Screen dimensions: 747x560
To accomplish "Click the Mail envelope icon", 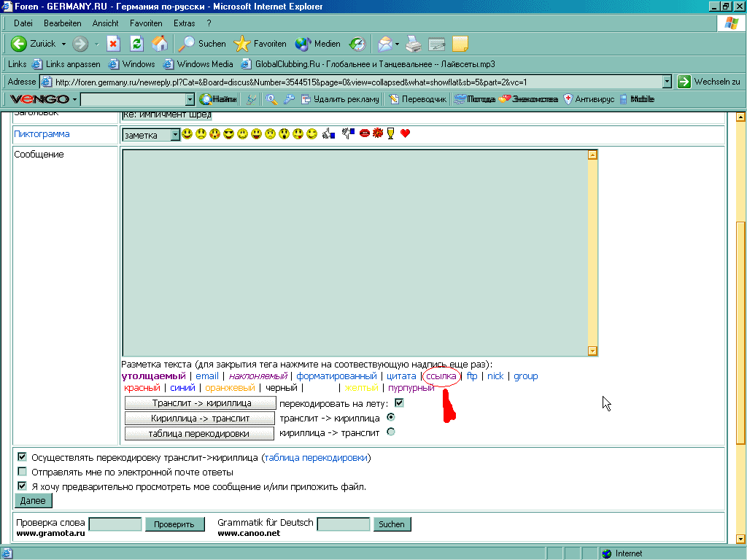I will [385, 44].
